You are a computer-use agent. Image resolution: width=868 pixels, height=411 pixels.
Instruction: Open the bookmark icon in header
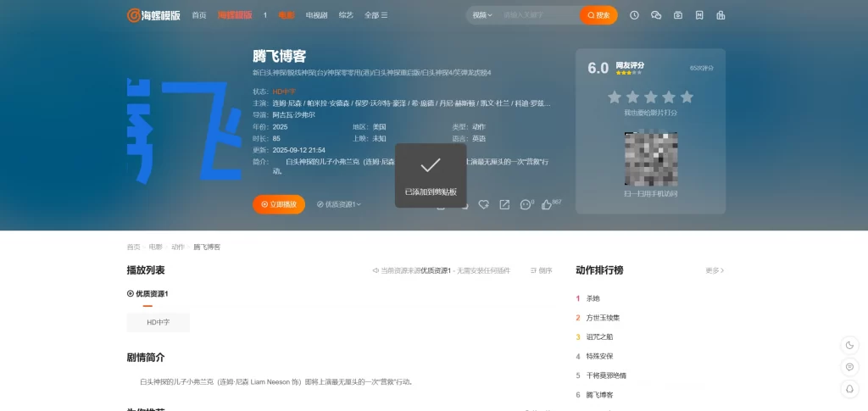click(699, 15)
